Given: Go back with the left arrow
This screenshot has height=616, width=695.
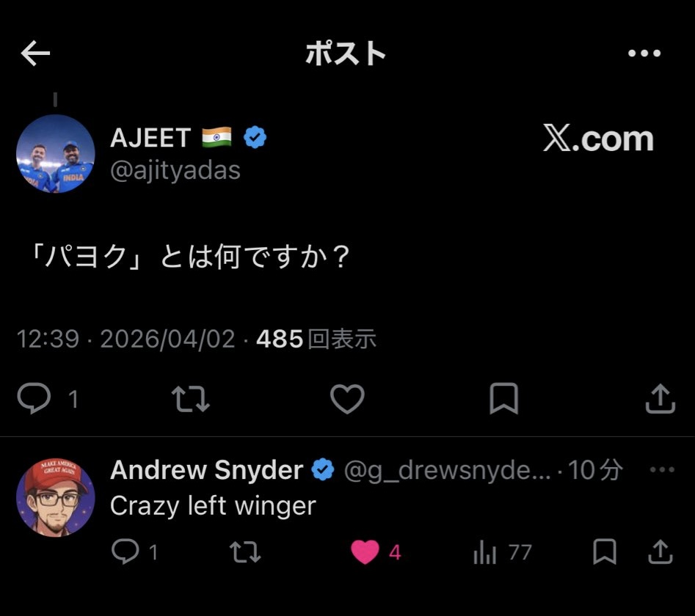Looking at the screenshot, I should [35, 53].
